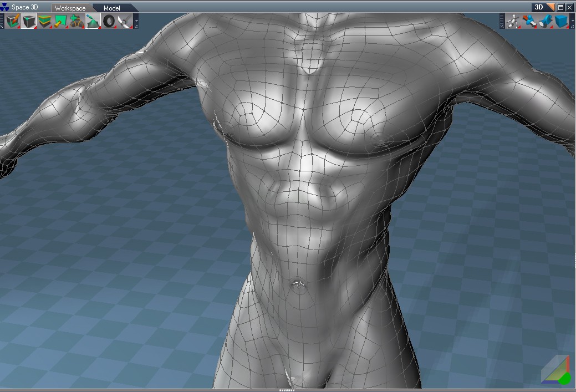
Task: Click the add primitives icon with green plus
Action: point(77,21)
